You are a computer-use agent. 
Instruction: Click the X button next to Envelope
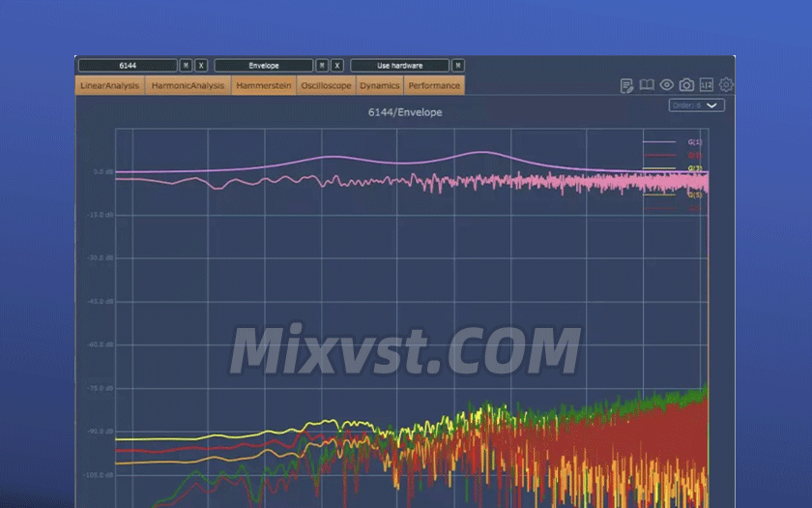click(x=337, y=66)
